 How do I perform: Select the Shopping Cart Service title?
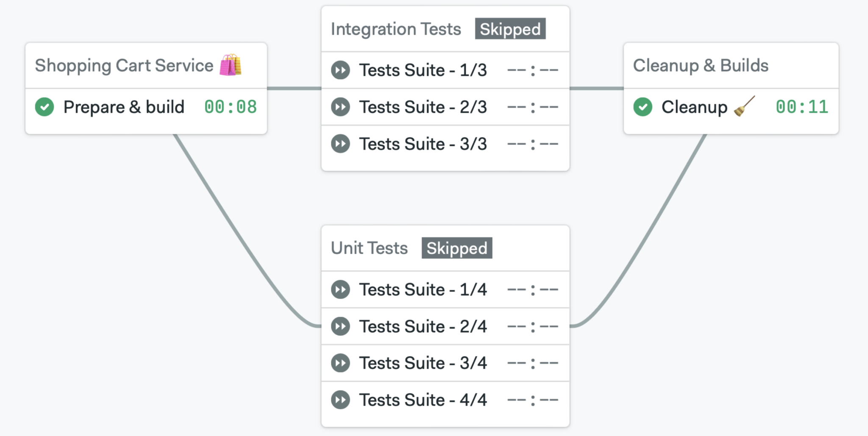pyautogui.click(x=125, y=65)
